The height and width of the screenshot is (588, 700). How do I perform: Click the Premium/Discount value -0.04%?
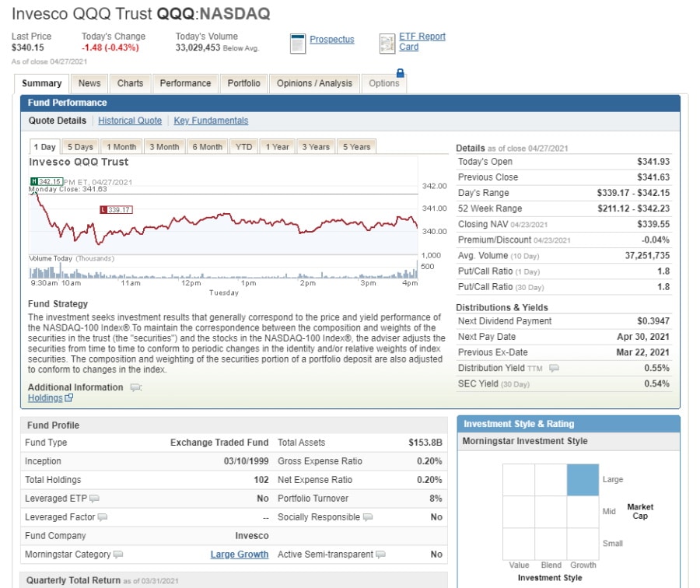coord(656,240)
